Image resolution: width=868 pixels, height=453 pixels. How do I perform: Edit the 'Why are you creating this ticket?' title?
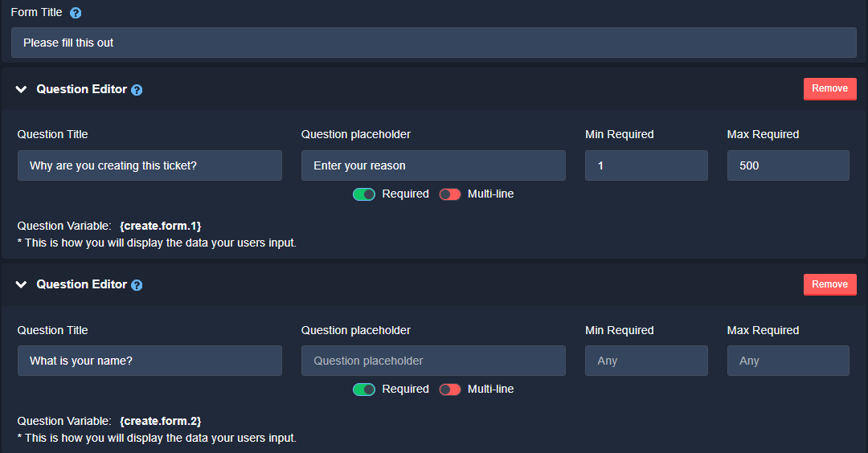pos(149,165)
